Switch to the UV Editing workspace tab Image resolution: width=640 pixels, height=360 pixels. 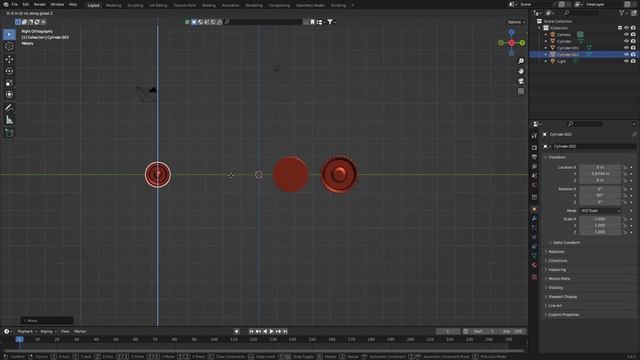click(158, 5)
